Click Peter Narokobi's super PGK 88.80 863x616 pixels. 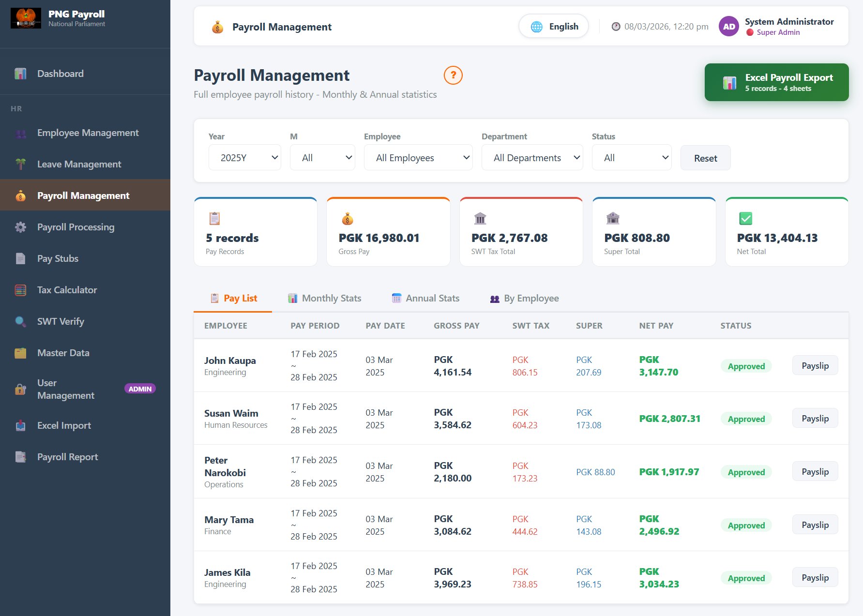(x=595, y=472)
